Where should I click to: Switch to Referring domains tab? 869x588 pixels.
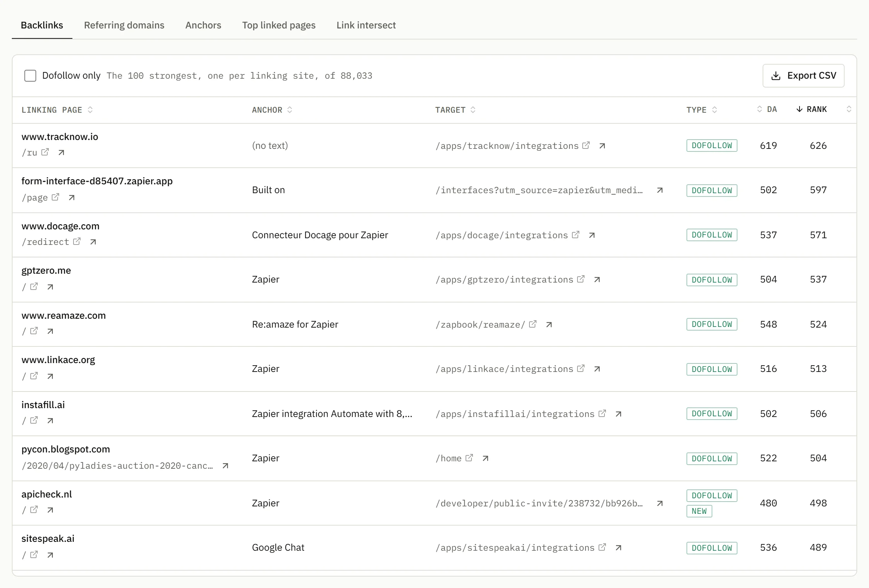point(124,25)
